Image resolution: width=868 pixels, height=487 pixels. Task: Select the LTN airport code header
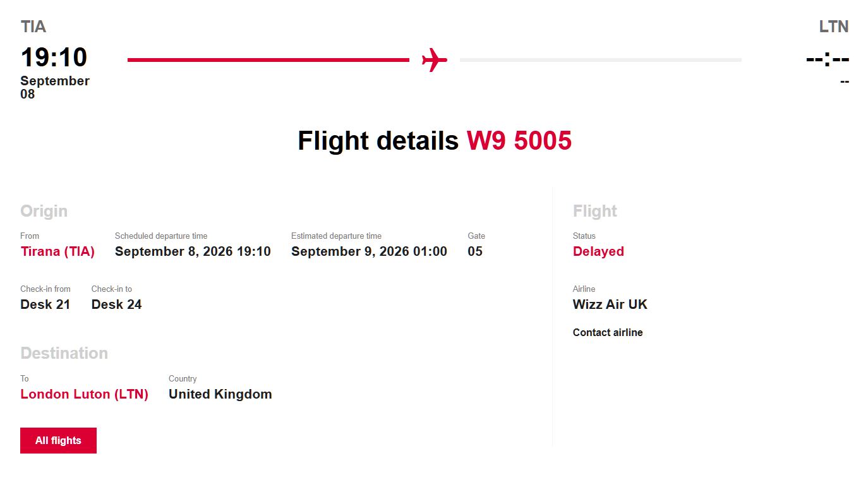pos(834,27)
